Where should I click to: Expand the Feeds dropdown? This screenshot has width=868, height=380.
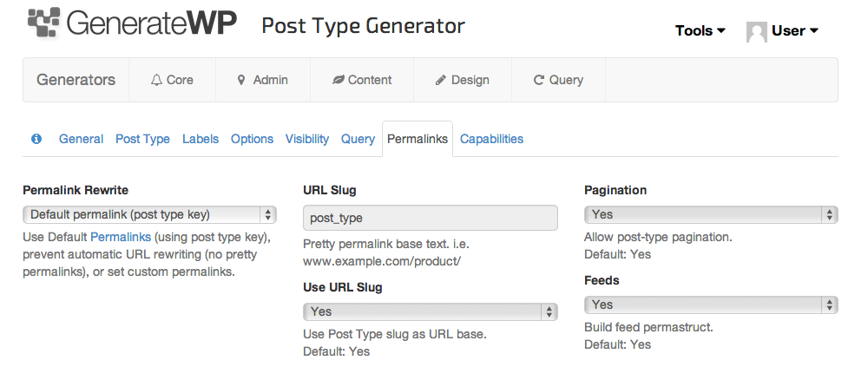(x=711, y=305)
